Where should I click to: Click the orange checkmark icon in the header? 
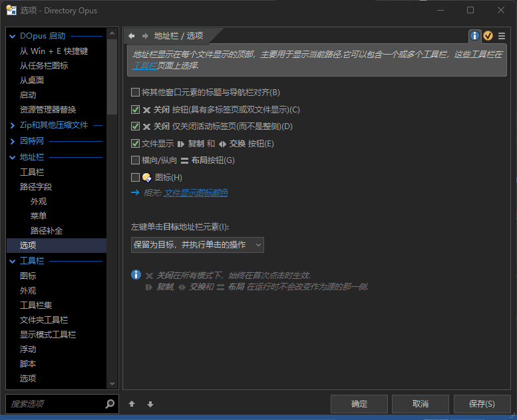(x=488, y=36)
